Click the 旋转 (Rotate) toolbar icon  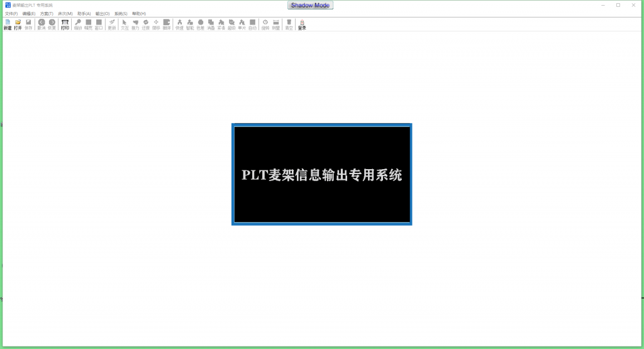pos(265,24)
